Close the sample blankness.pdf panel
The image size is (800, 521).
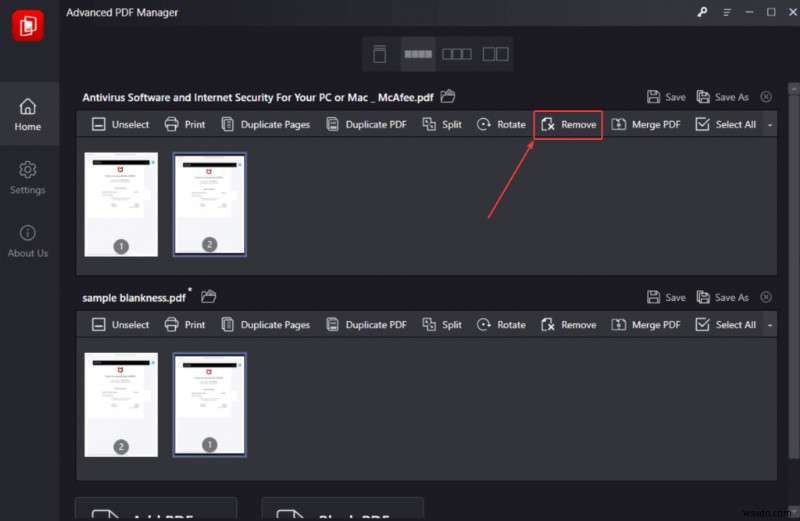(766, 297)
